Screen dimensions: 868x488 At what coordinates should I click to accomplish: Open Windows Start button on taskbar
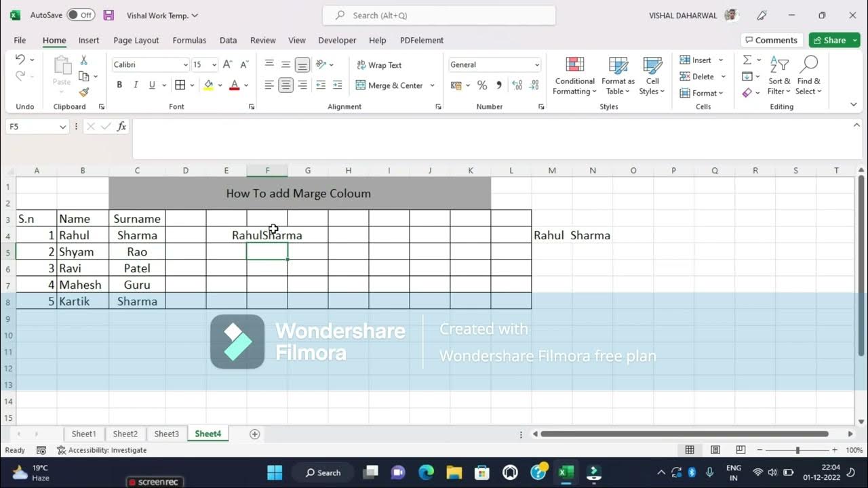tap(275, 472)
